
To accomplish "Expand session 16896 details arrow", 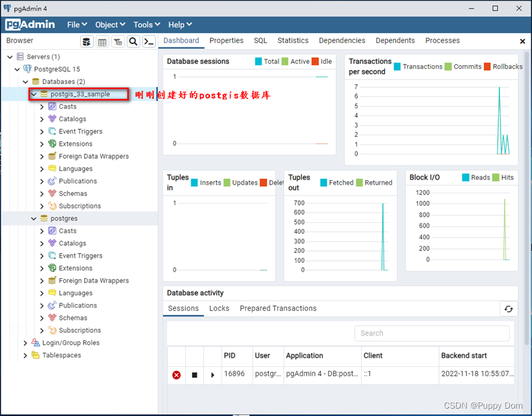I will coord(212,375).
